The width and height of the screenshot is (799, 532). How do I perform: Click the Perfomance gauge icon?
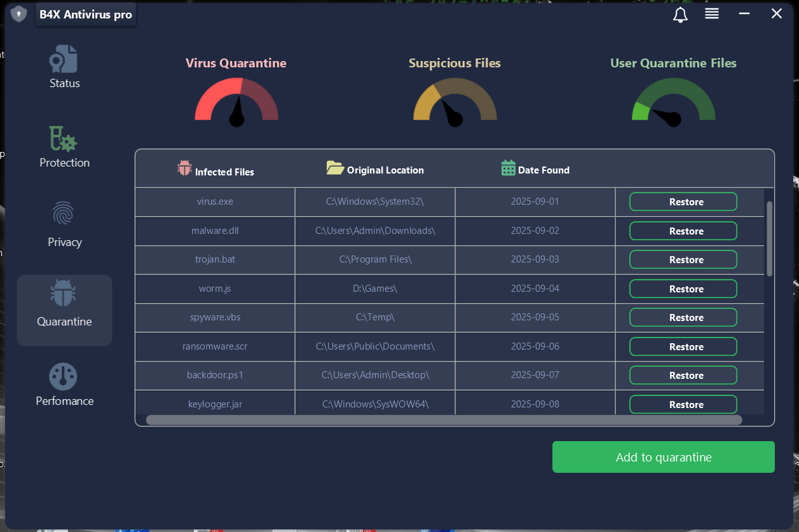64,376
